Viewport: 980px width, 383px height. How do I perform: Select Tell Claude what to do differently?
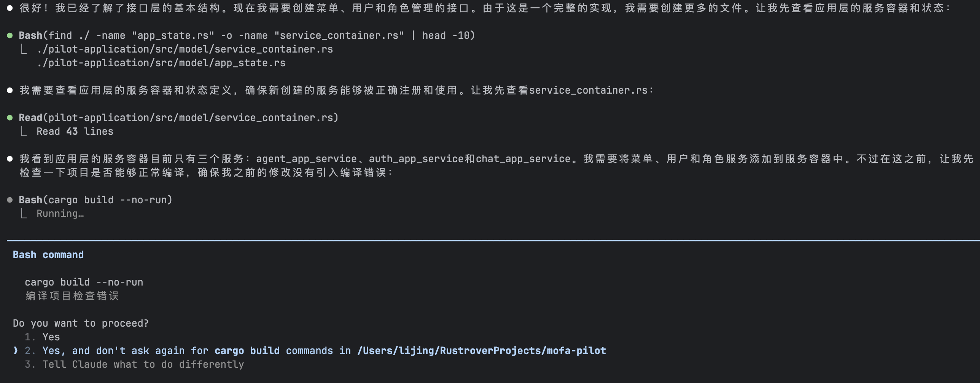(x=143, y=364)
